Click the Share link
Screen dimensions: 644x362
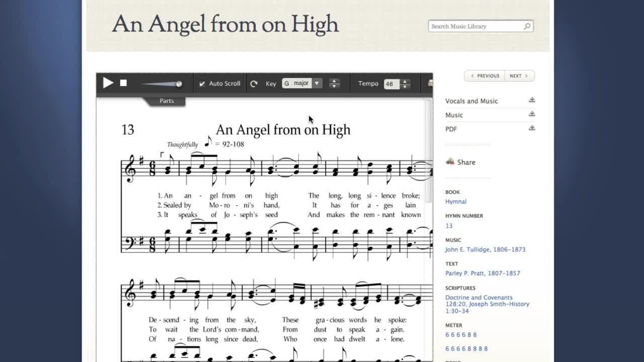pyautogui.click(x=466, y=162)
